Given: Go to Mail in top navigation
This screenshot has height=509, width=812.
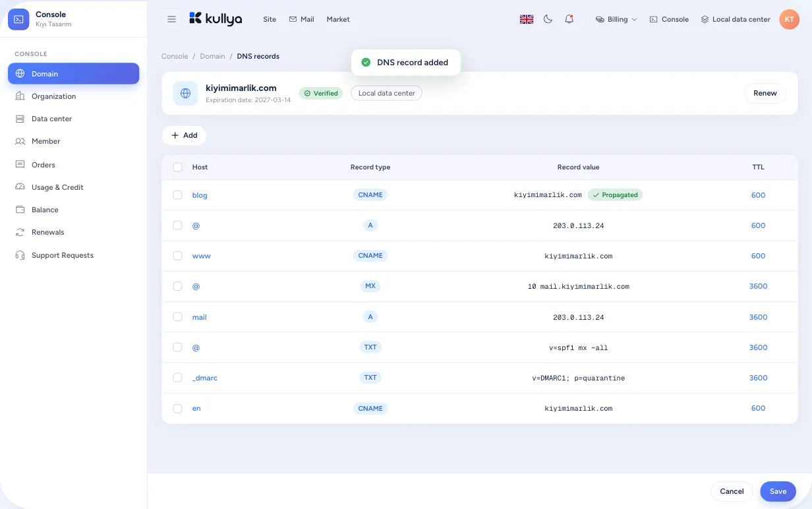Looking at the screenshot, I should coord(301,19).
